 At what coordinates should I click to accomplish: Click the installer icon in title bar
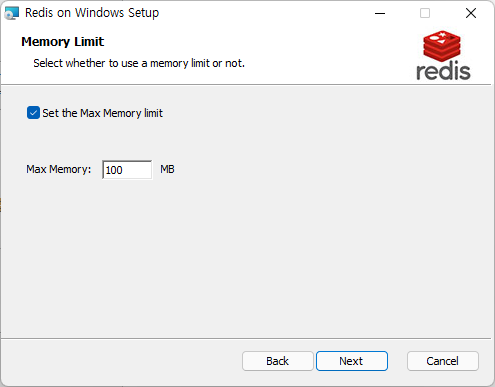tap(12, 13)
